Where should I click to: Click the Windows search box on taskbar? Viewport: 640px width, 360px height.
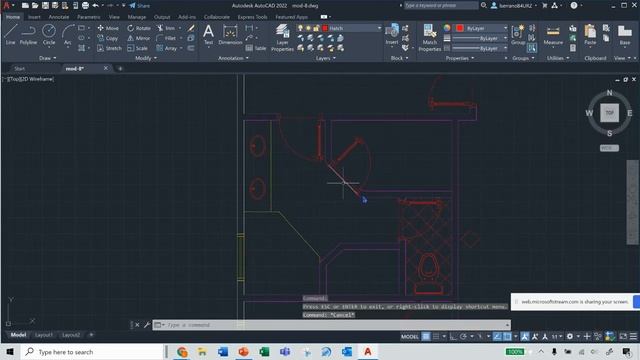[93, 352]
